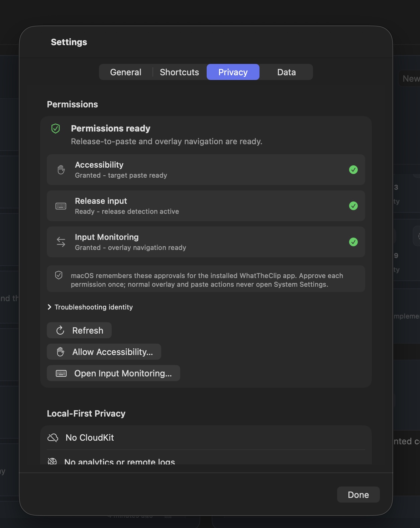Click the crossed-out cloud icon for No CloudKit
This screenshot has width=420, height=528.
(x=53, y=438)
